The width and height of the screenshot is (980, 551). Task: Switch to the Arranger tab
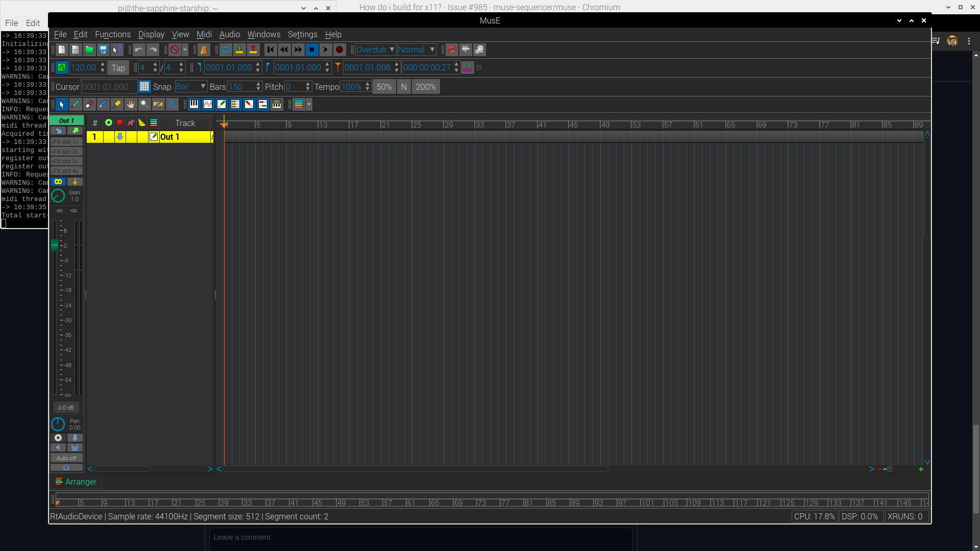[x=76, y=481]
